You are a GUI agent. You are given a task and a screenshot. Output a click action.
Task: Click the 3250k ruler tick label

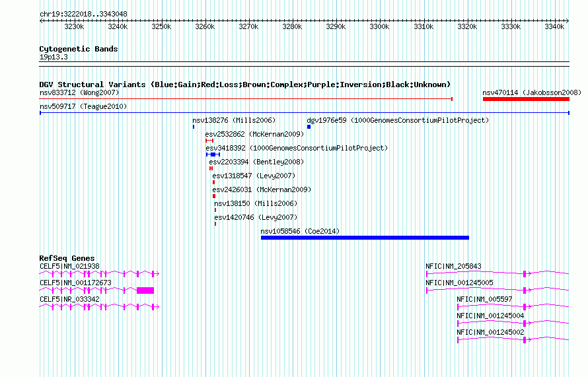(161, 26)
